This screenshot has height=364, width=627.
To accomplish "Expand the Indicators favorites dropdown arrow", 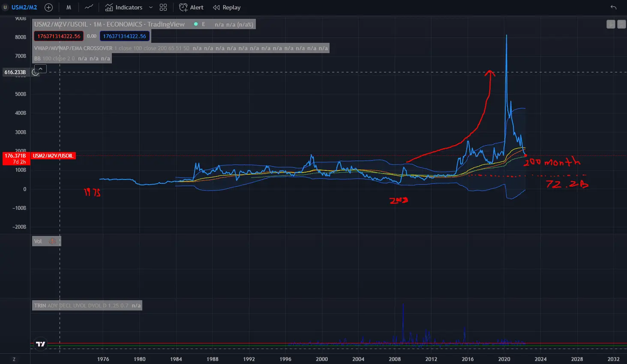I will coord(151,7).
